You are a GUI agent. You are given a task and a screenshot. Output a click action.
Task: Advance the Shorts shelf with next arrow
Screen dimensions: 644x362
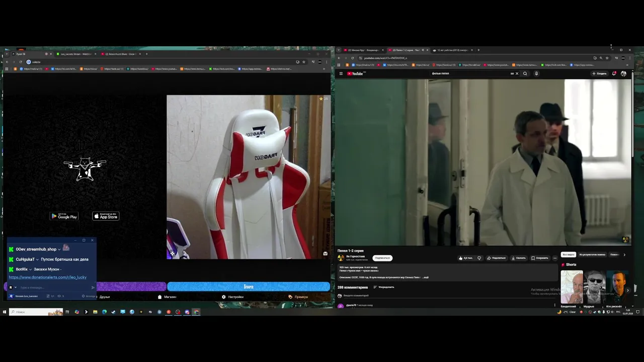pyautogui.click(x=627, y=290)
